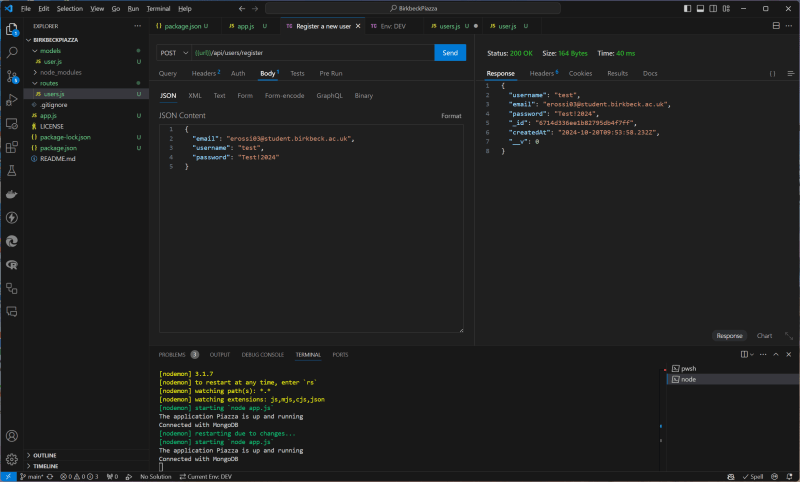
Task: Open the Env: DEV editor tab
Action: point(392,26)
